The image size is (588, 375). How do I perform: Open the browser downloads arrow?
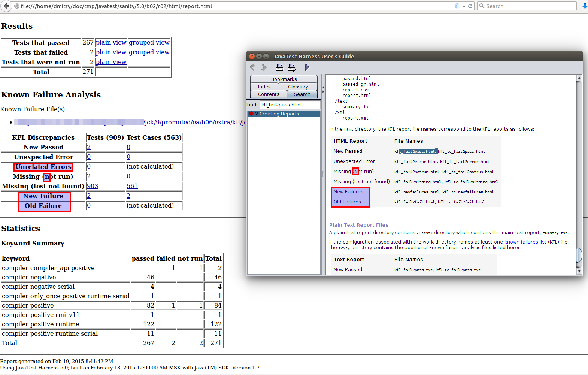coord(585,6)
